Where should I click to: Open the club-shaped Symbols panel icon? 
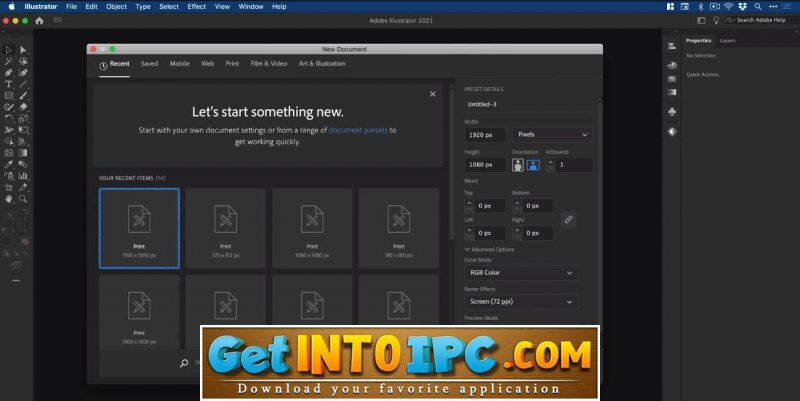(x=672, y=112)
